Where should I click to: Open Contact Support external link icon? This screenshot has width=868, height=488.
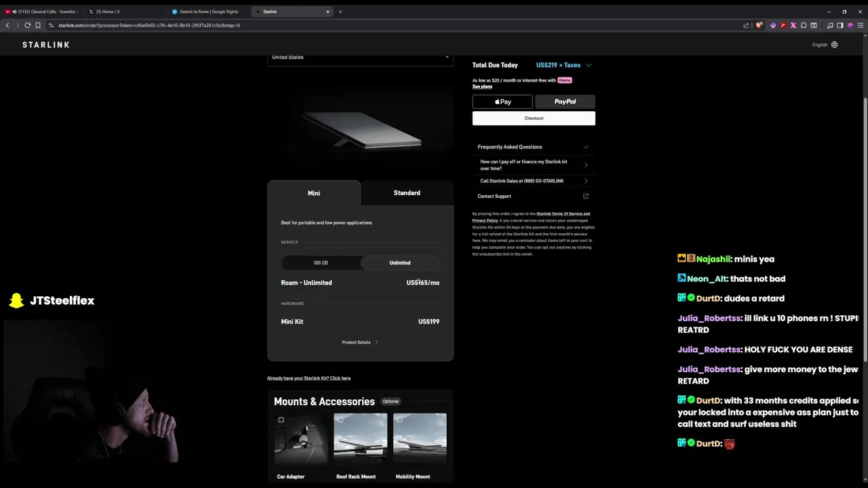[586, 197]
